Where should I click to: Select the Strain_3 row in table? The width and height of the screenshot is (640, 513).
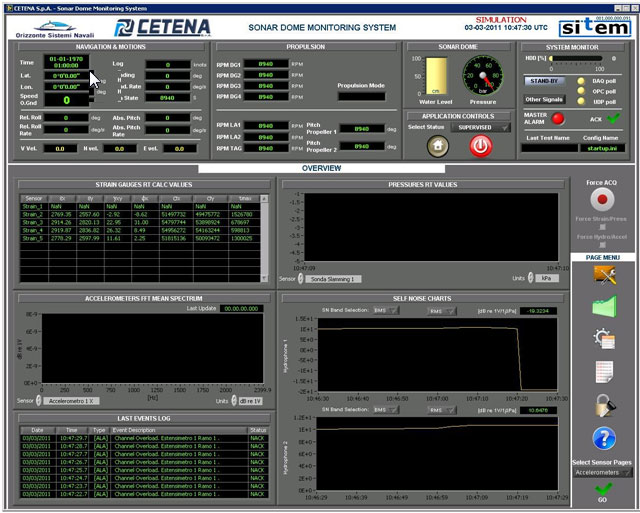click(x=140, y=222)
